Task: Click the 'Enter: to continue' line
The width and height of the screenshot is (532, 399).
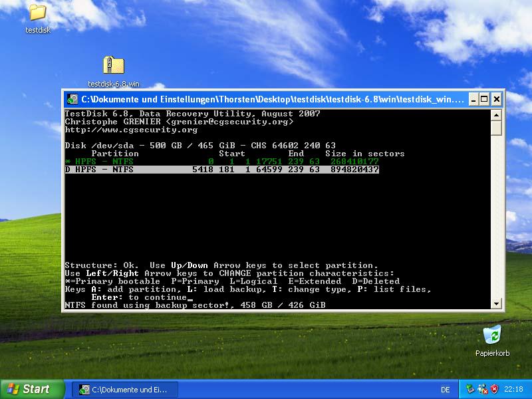Action: pos(139,297)
